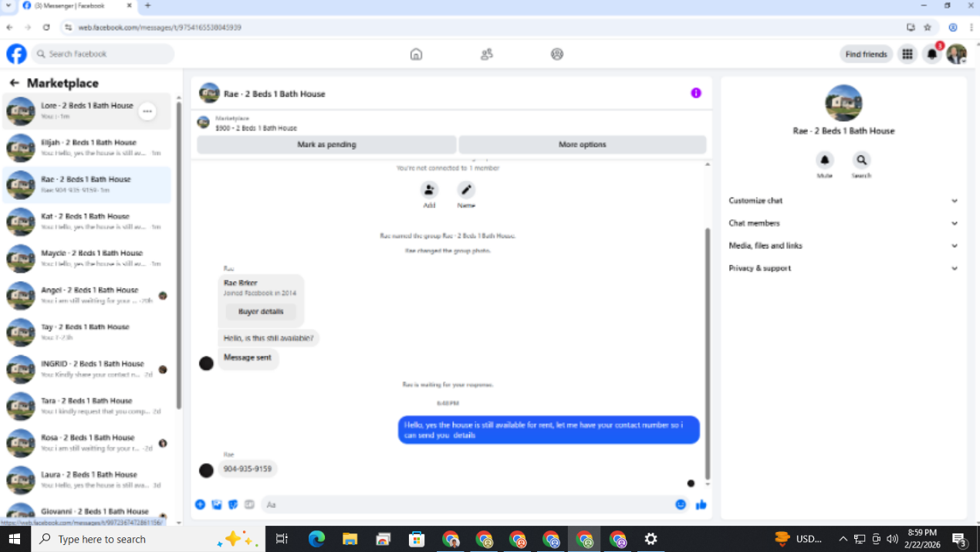Show hidden system tray icons
Viewport: 980px width, 552px height.
[x=843, y=539]
